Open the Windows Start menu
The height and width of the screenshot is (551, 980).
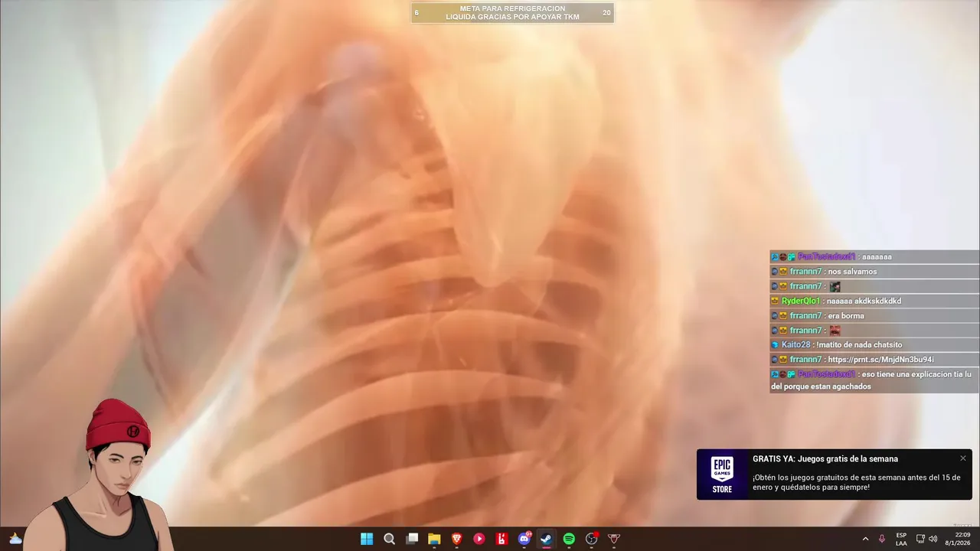click(x=367, y=539)
